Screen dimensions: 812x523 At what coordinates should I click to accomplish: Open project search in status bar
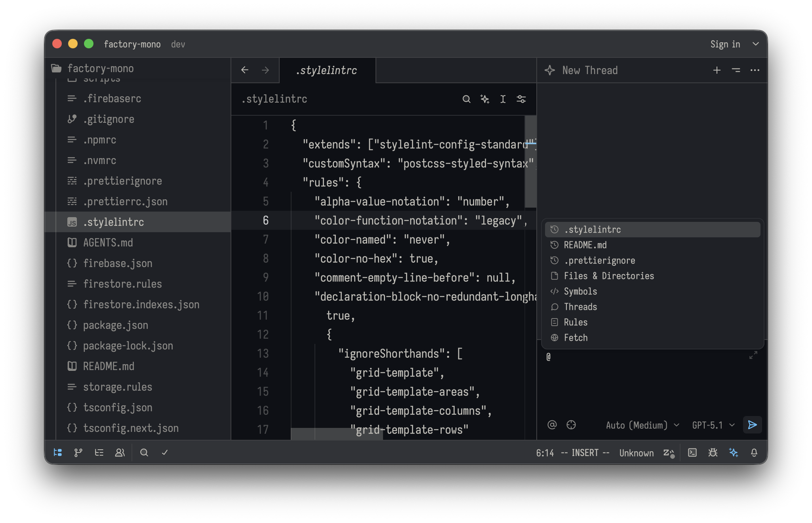(144, 452)
